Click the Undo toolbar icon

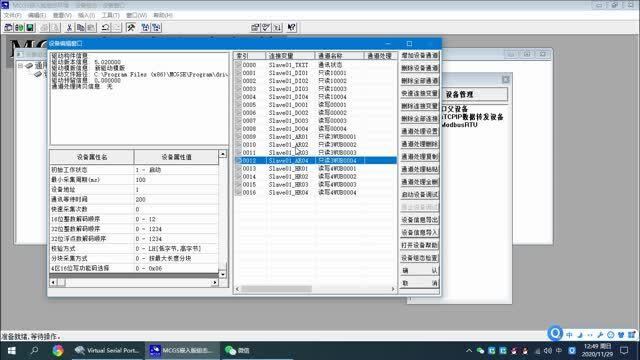(105, 27)
